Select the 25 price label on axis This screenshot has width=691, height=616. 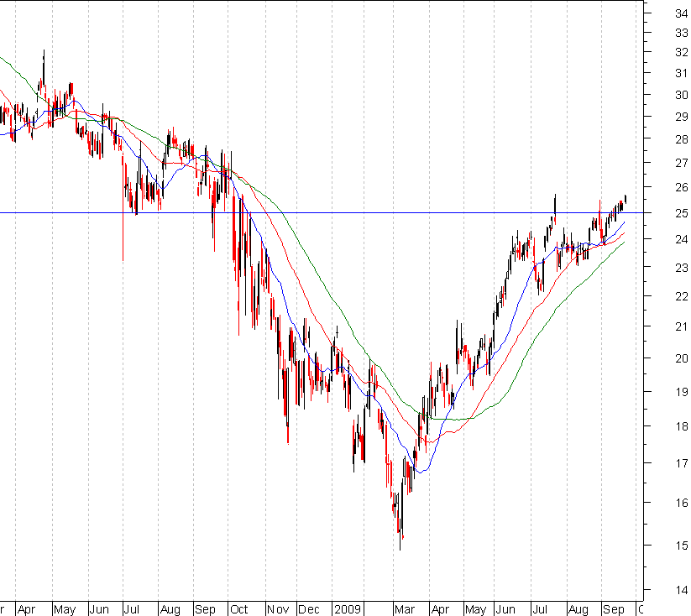[x=681, y=214]
